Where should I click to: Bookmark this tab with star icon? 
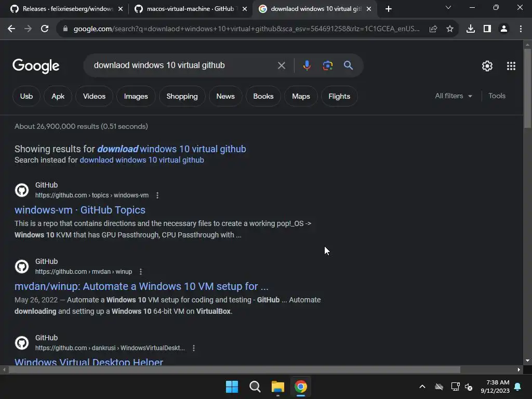click(450, 29)
